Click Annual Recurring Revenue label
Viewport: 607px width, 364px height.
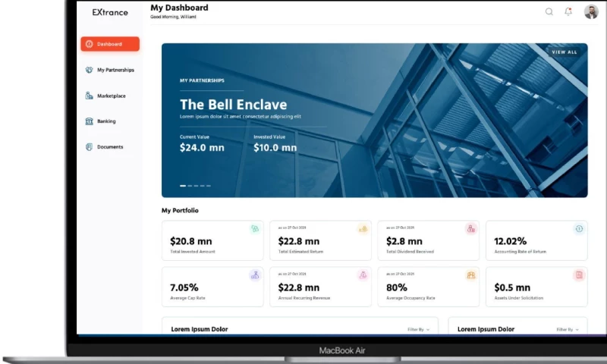(304, 298)
